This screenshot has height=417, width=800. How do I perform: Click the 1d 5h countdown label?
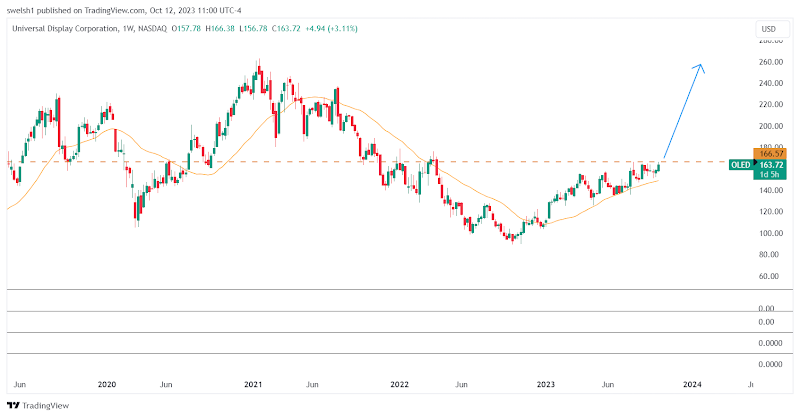click(x=770, y=175)
